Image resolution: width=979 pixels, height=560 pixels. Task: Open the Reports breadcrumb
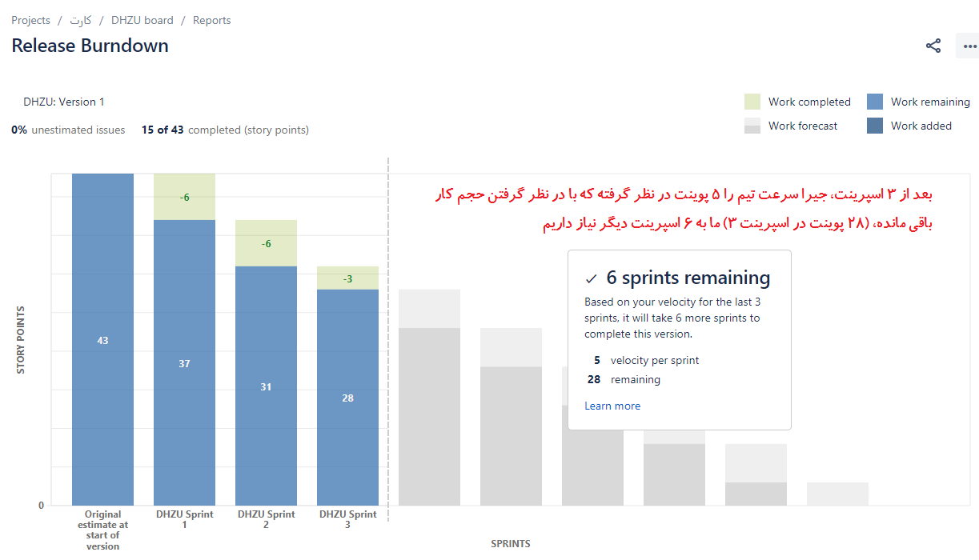click(x=211, y=20)
